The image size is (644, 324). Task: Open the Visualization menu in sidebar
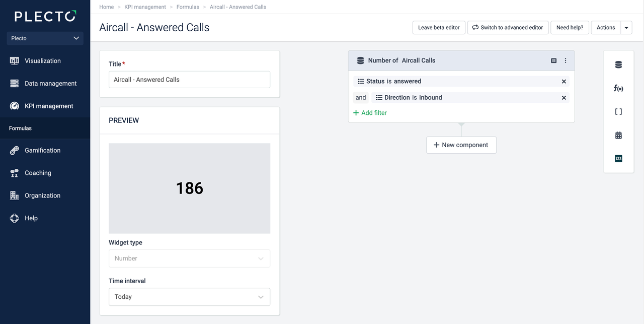point(43,61)
